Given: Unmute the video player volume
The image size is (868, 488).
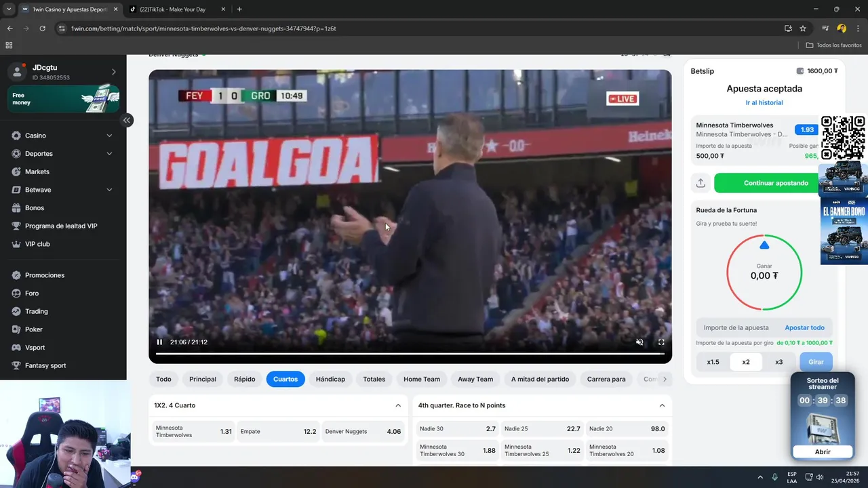Looking at the screenshot, I should click(639, 342).
